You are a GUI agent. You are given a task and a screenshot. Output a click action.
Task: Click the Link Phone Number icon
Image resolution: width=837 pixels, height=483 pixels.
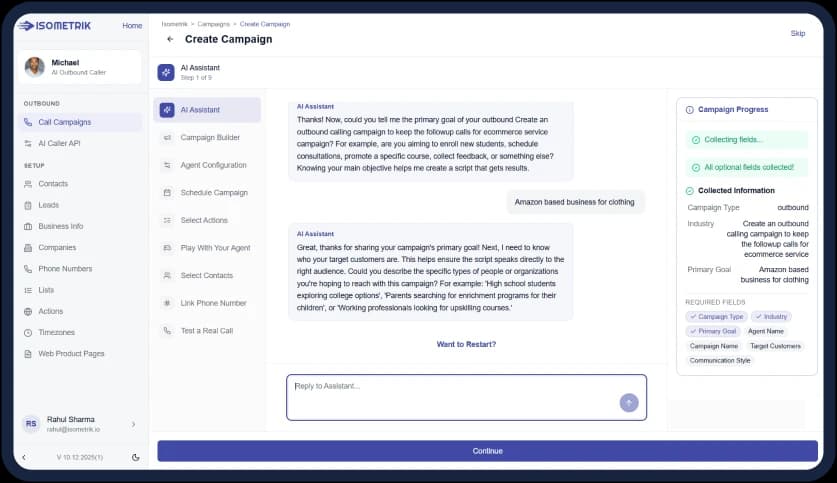pos(167,303)
